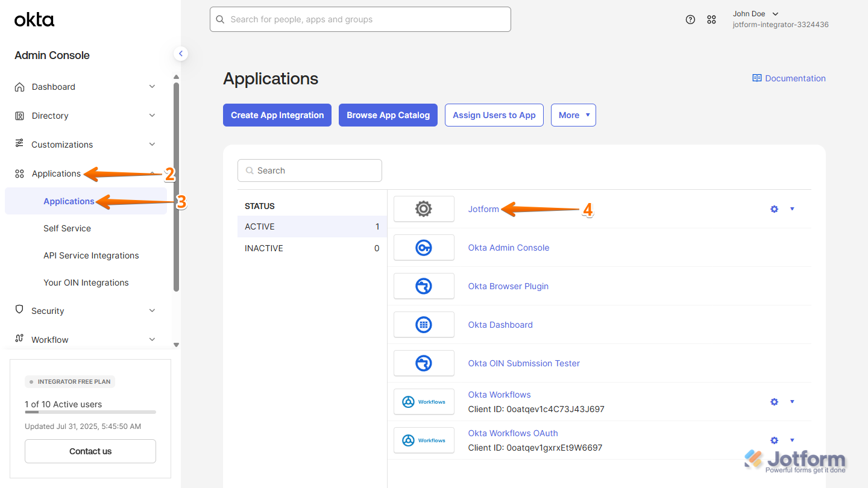Viewport: 868px width, 488px height.
Task: Click the Workflow icon in sidebar
Action: pos(20,339)
